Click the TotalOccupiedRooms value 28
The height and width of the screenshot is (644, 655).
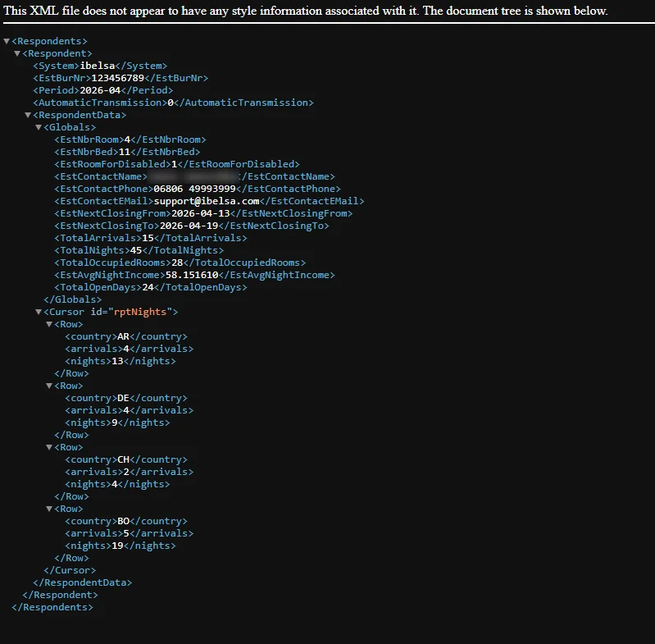[x=177, y=263]
